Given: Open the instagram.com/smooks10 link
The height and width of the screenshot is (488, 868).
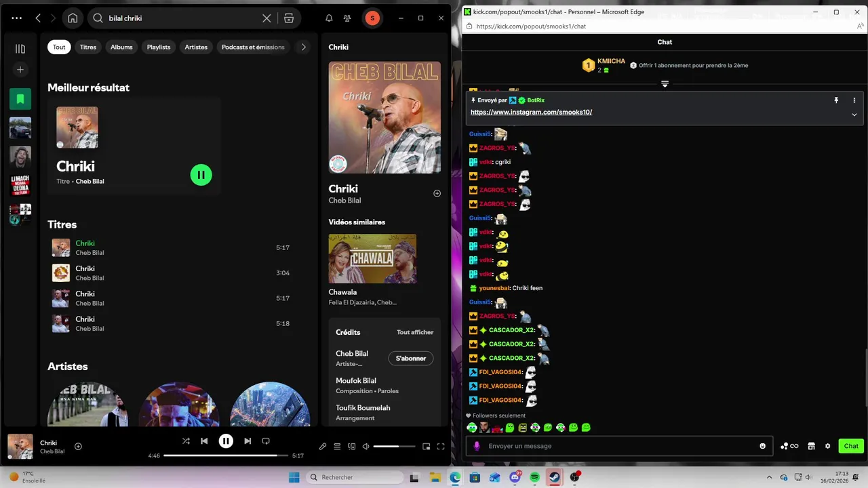Looking at the screenshot, I should coord(531,112).
